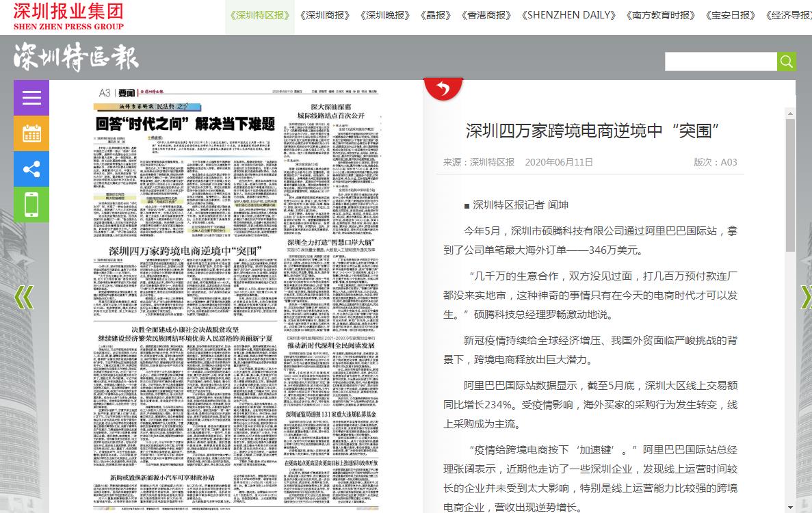The image size is (812, 513).
Task: Click the article panel scrollbar thumb
Action: coord(790,185)
